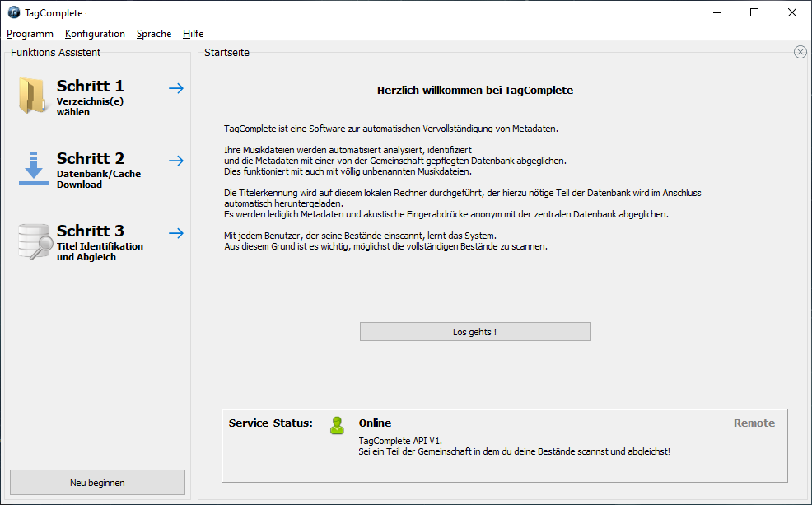This screenshot has height=505, width=812.
Task: Select 'Titel Identifikation und Abgleich' text
Action: 100,252
